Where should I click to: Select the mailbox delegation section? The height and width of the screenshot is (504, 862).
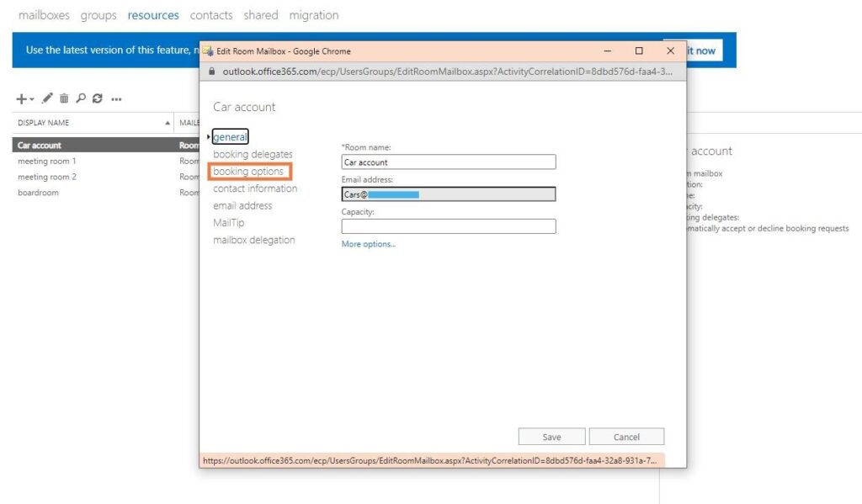254,239
